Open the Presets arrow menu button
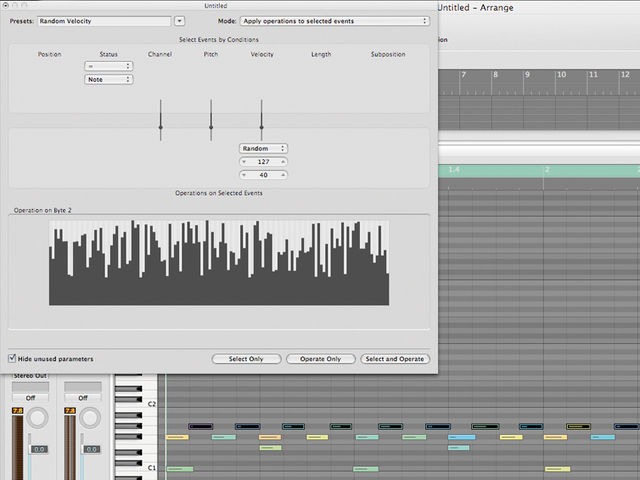 coord(179,21)
